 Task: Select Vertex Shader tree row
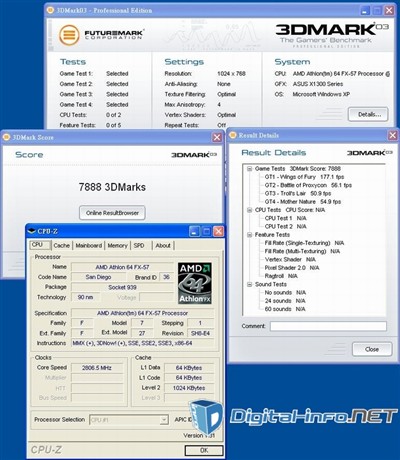click(x=290, y=259)
